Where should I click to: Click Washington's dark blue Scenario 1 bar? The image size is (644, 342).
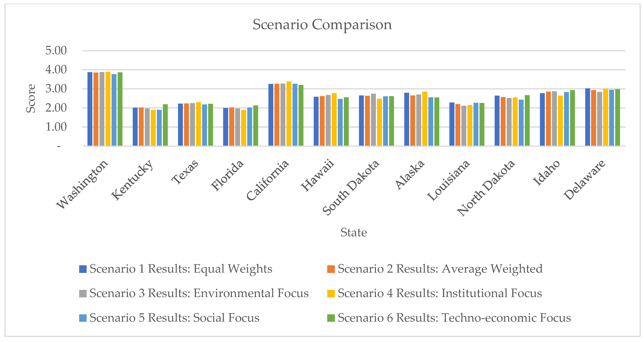pyautogui.click(x=90, y=109)
